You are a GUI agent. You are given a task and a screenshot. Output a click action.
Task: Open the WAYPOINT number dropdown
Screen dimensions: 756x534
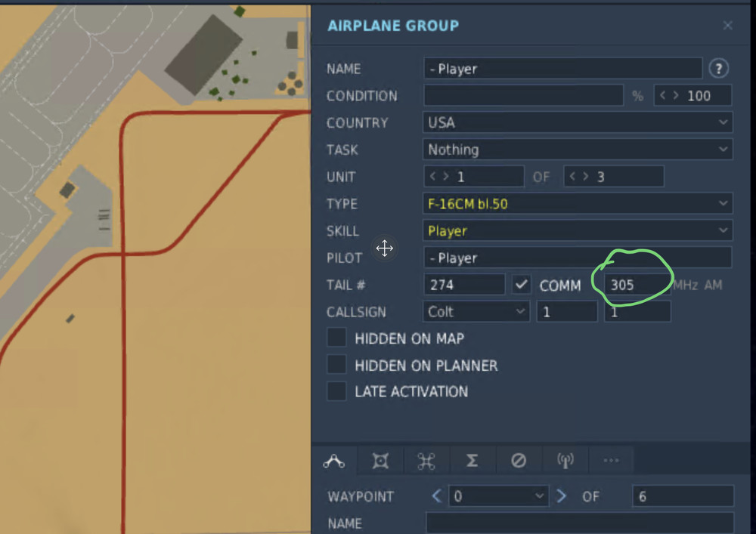498,496
